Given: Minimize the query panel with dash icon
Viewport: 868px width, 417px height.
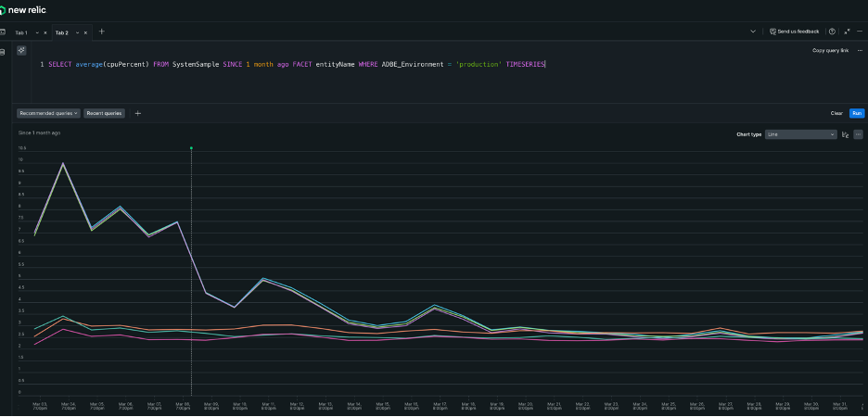Looking at the screenshot, I should (x=859, y=32).
